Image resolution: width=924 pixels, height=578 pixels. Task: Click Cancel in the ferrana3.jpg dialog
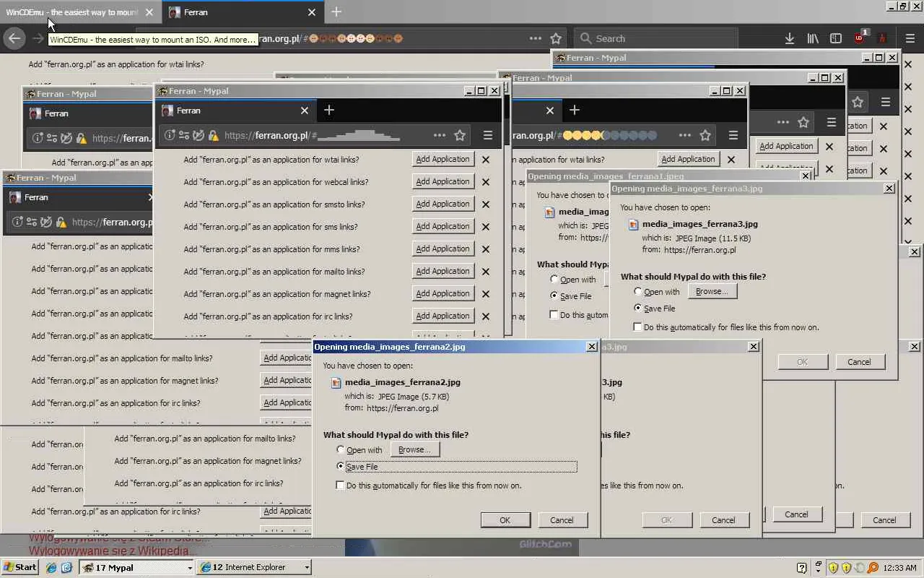[x=859, y=362]
